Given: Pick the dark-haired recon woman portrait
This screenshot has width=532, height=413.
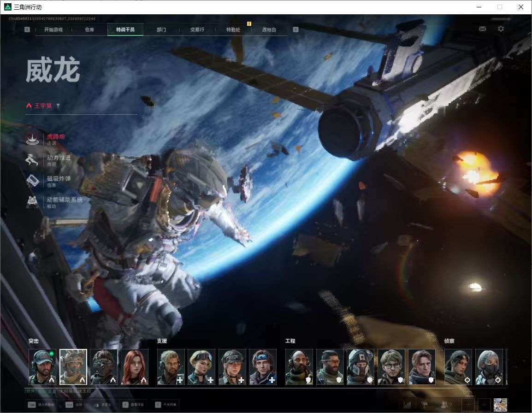Looking at the screenshot, I should click(x=458, y=367).
